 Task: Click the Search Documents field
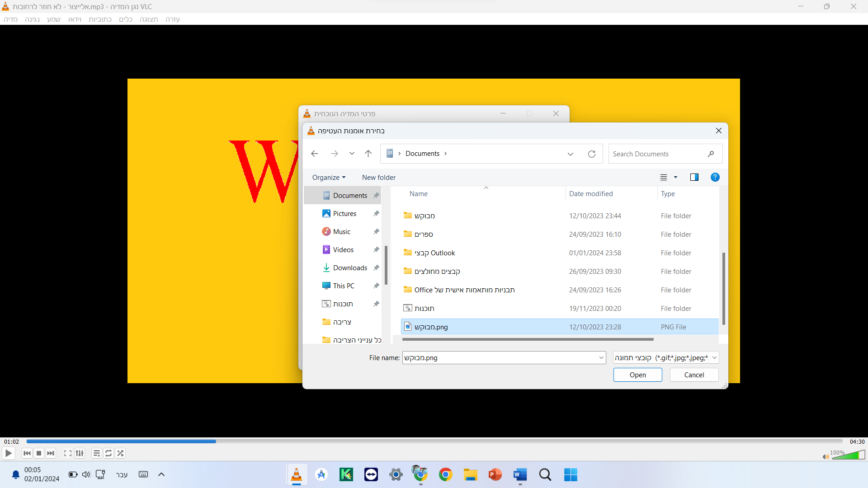[665, 154]
